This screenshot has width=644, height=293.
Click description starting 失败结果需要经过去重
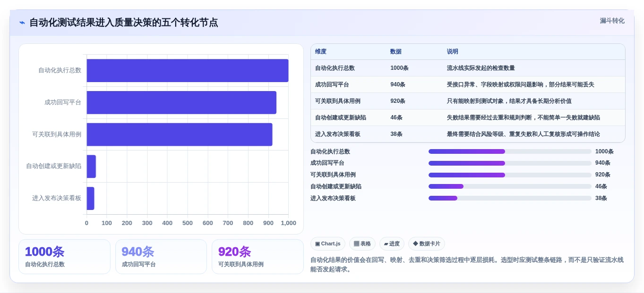[x=524, y=117]
